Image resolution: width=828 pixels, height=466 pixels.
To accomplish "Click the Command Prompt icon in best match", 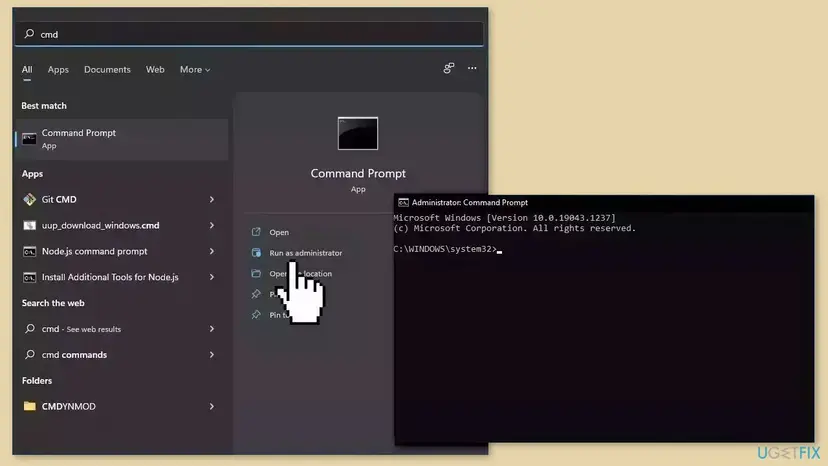I will click(x=29, y=139).
